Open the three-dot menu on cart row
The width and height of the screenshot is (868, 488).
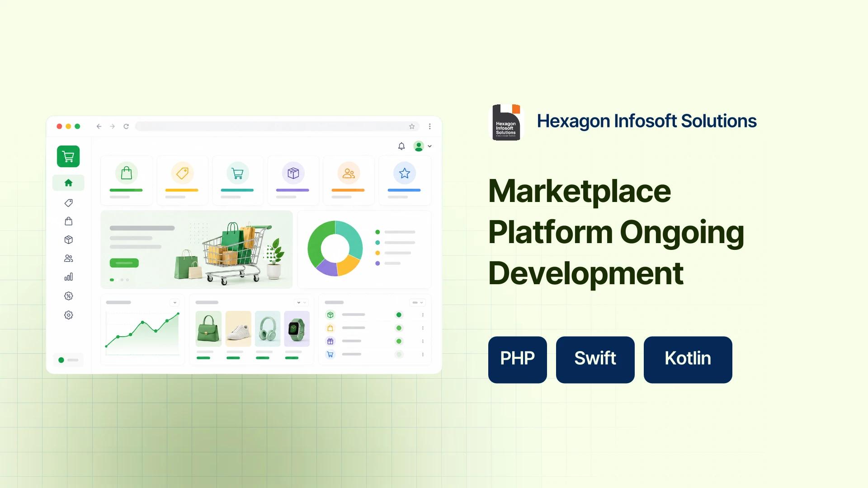tap(423, 354)
